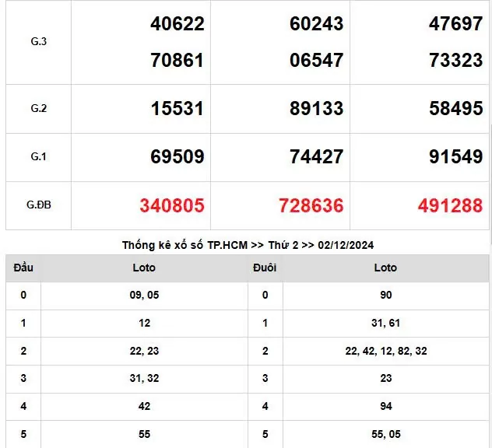Viewport: 492px width, 448px height.
Task: Click the red special prize 340805
Action: tap(172, 205)
